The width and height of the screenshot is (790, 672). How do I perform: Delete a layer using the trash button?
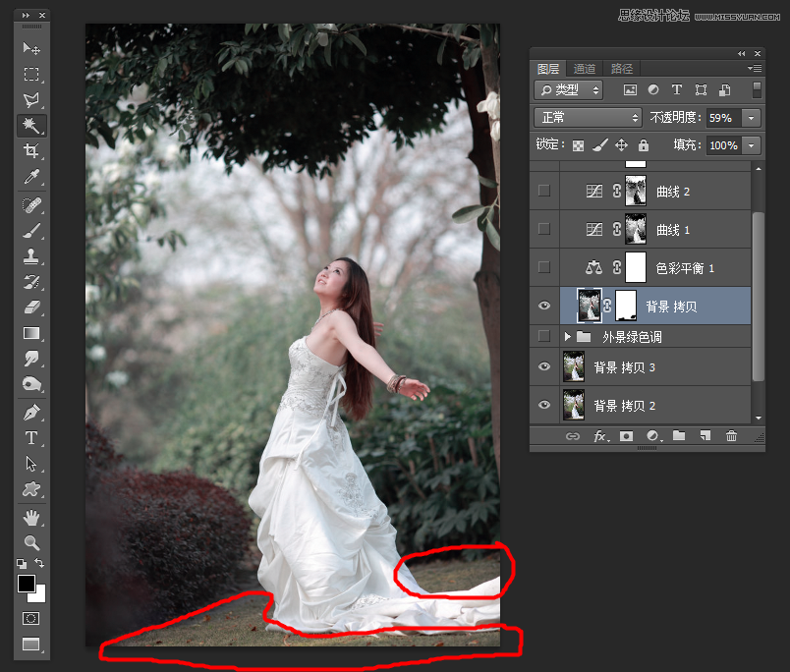click(732, 436)
